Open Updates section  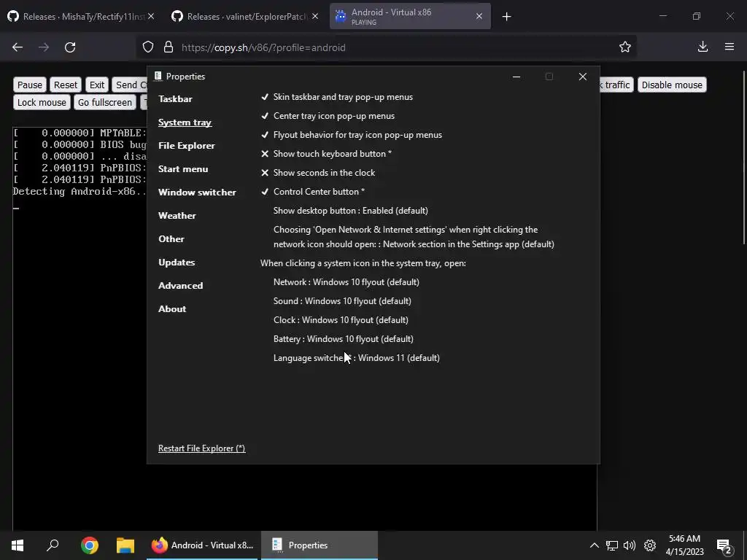177,262
